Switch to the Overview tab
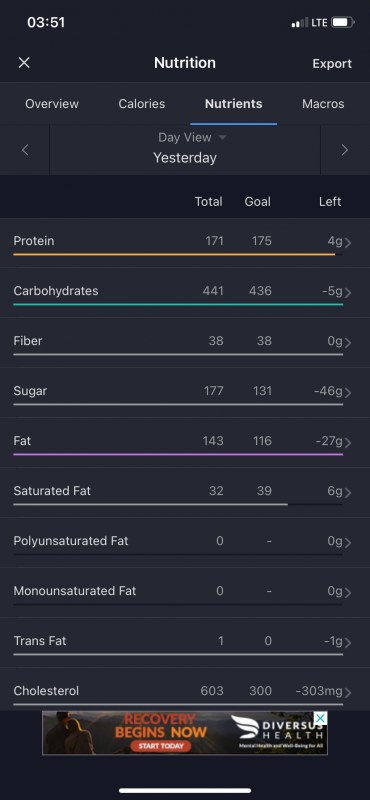 tap(52, 104)
